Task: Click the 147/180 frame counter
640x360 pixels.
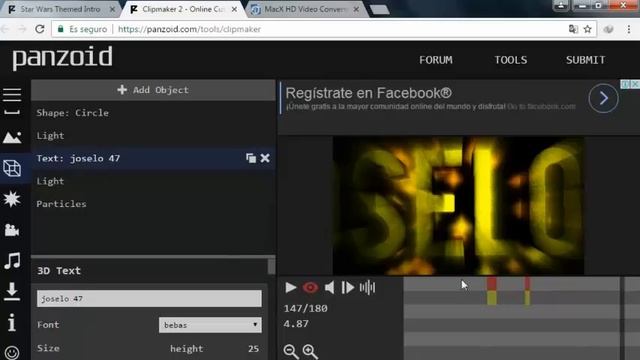Action: coord(305,308)
